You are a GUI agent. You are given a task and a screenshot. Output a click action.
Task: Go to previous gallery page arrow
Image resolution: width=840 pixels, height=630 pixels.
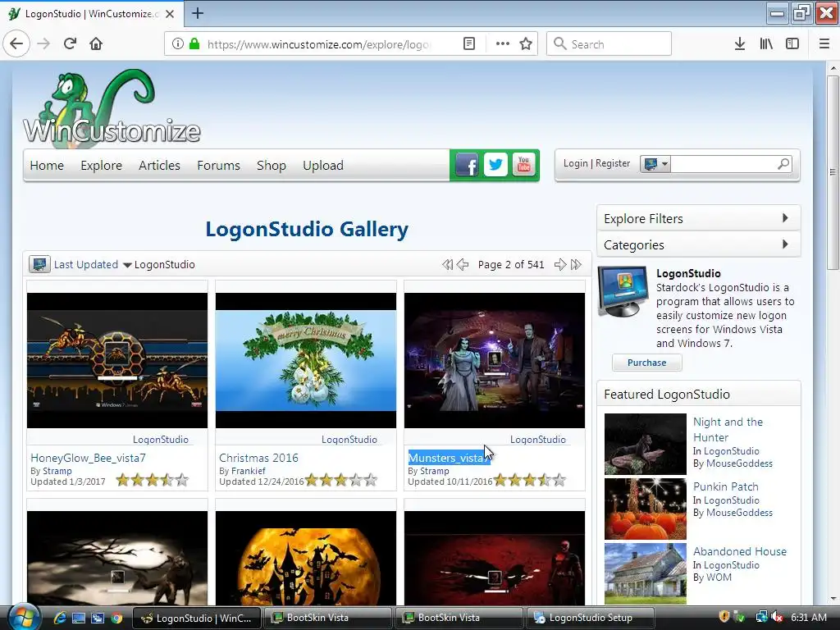click(463, 265)
